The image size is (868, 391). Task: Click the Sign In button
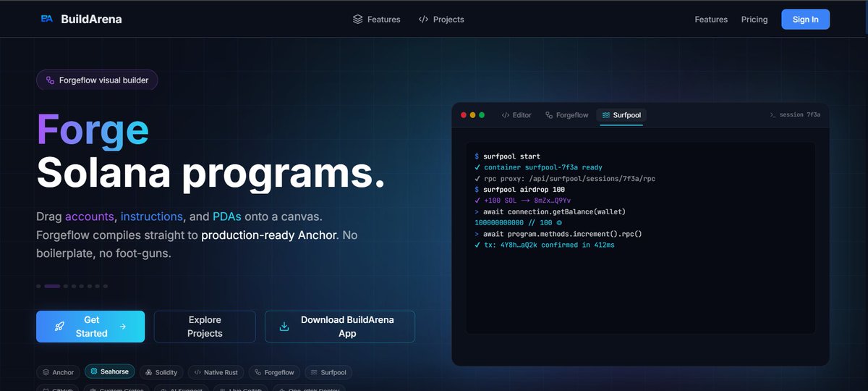(805, 20)
